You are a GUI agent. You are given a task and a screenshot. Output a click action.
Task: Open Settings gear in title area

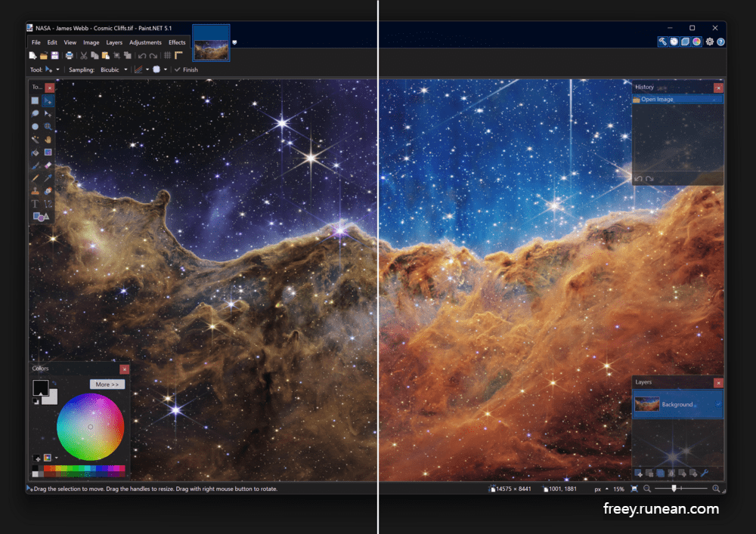coord(710,42)
